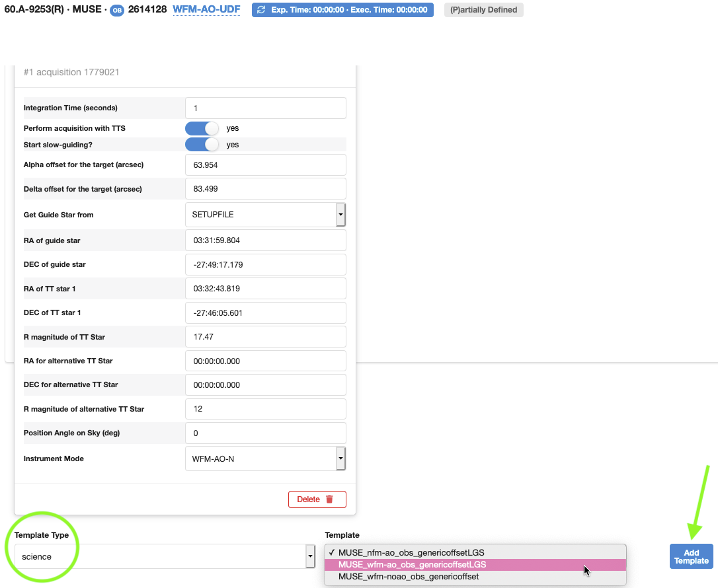
Task: Click the blue OB badge icon
Action: [117, 10]
